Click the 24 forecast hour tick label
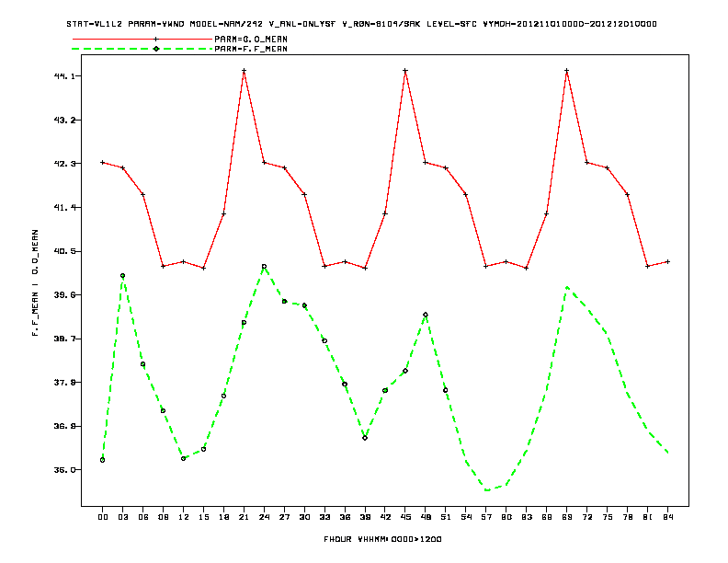Viewport: 728px width, 563px height. click(x=264, y=517)
